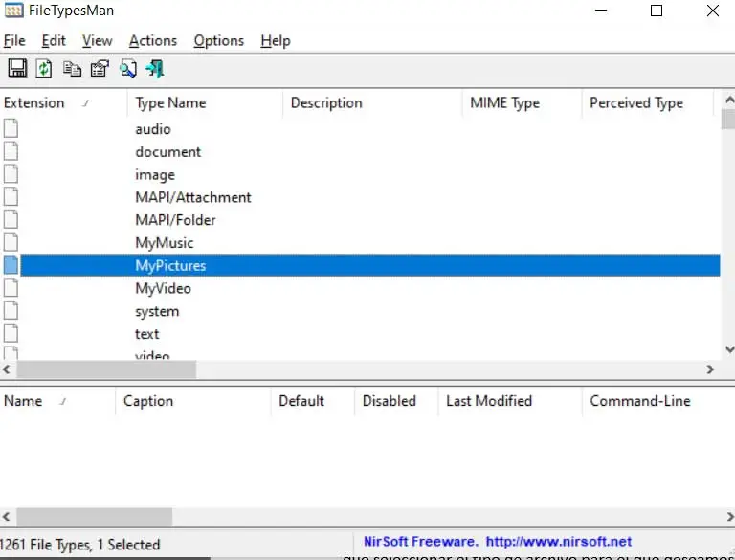Click the lower pane scroll left arrow
The width and height of the screenshot is (735, 560).
(x=7, y=517)
